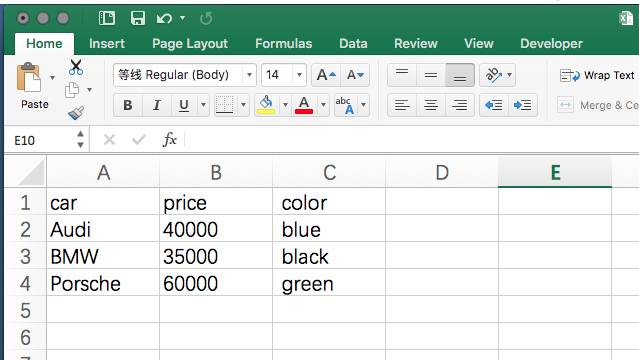Select cell containing green

[x=329, y=283]
